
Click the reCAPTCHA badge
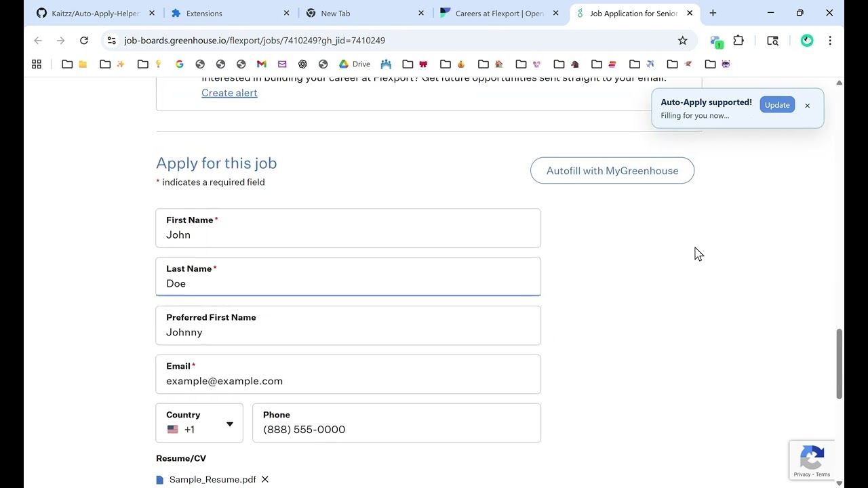tap(812, 460)
